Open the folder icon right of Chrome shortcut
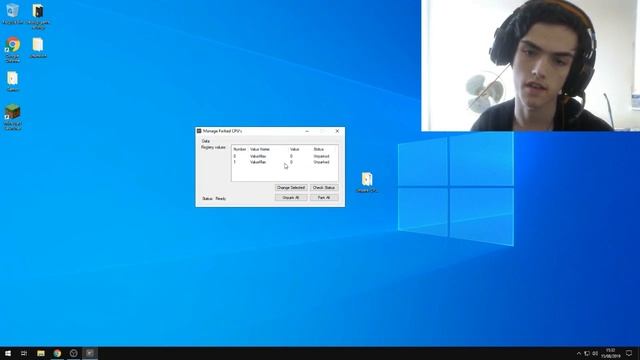The image size is (640, 360). click(38, 47)
